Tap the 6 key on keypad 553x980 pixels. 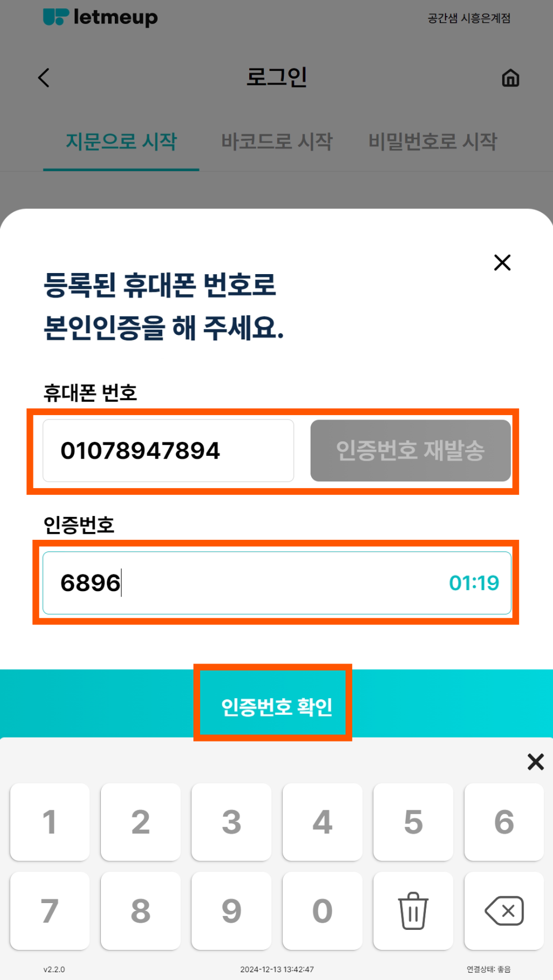coord(504,822)
